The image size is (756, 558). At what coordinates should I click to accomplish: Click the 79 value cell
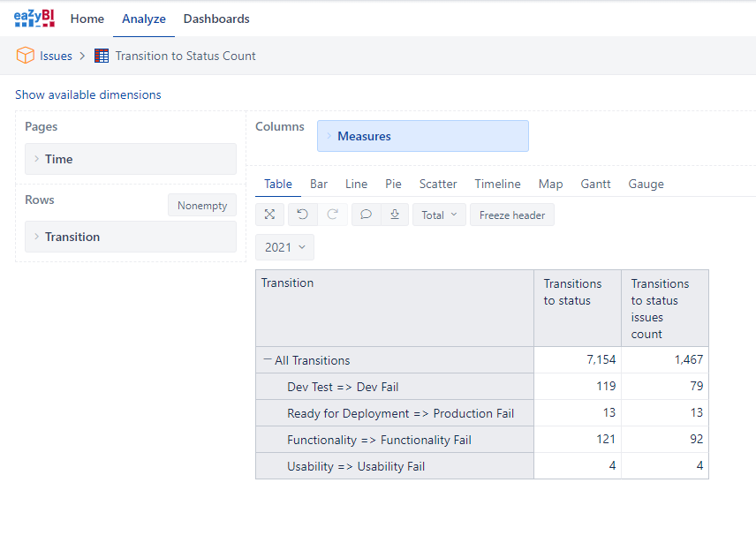tap(665, 387)
